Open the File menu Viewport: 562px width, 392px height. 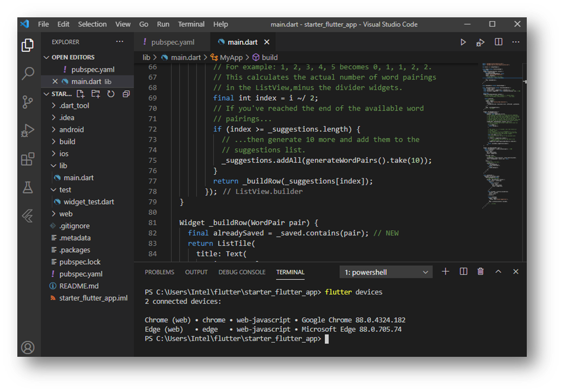click(x=43, y=24)
